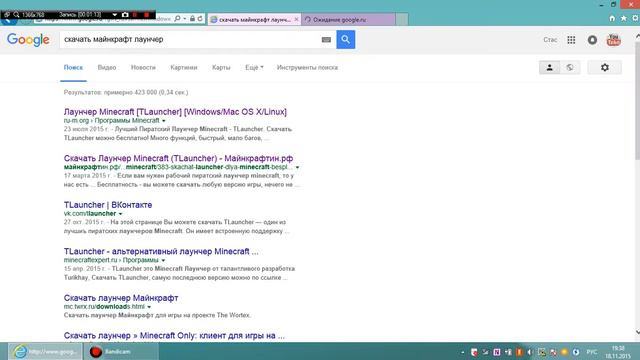
Task: Open 'Лаунчер Minecraft [TLauncher]' result link
Action: 175,111
